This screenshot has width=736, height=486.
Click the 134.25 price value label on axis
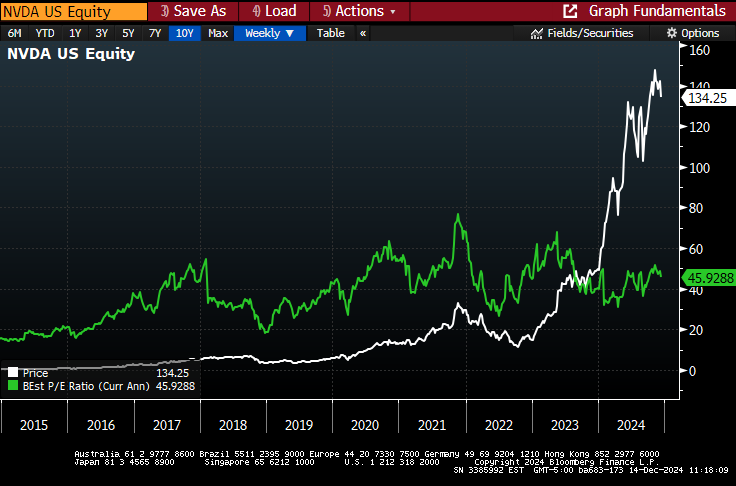tap(707, 98)
